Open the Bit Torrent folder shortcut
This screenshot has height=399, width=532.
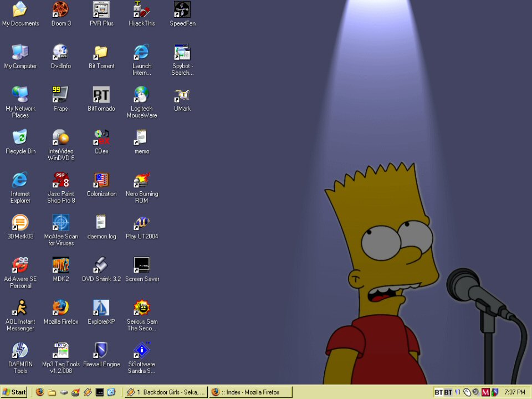click(101, 57)
